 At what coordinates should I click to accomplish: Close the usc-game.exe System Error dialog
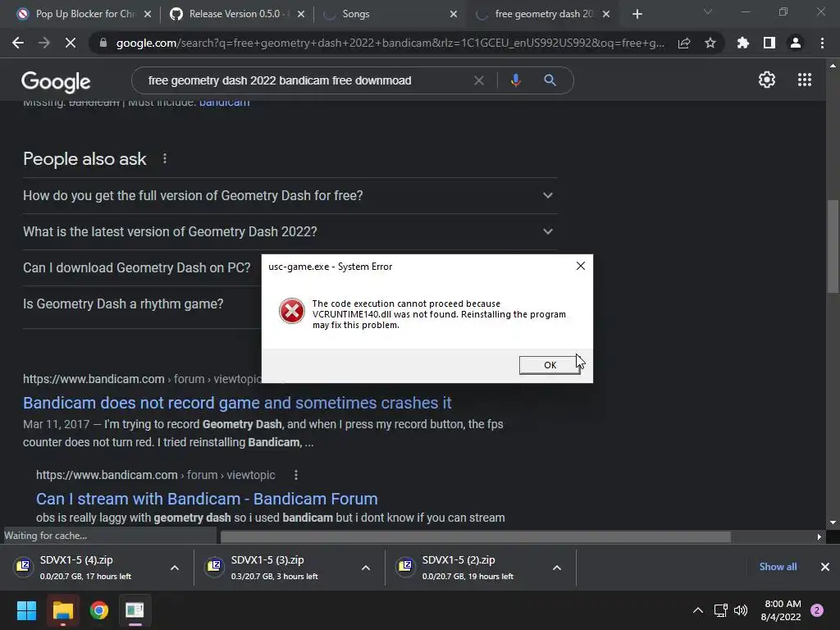(x=580, y=267)
